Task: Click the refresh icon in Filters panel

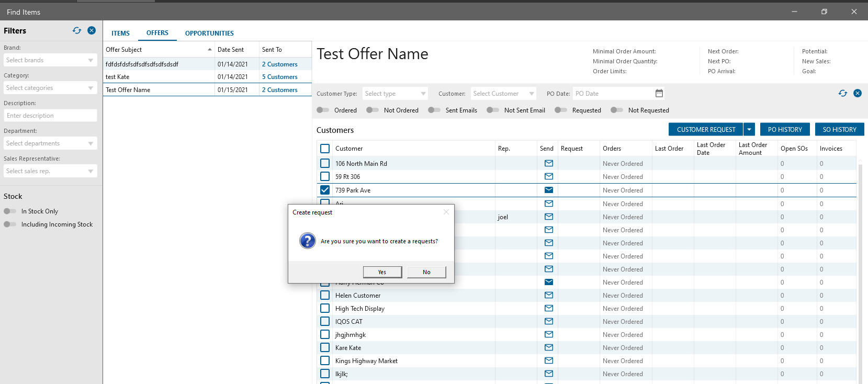Action: click(77, 30)
